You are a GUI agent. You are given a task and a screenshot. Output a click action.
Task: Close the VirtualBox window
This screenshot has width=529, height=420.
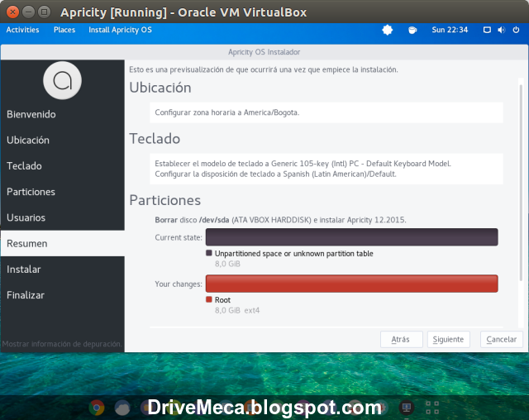pos(12,12)
